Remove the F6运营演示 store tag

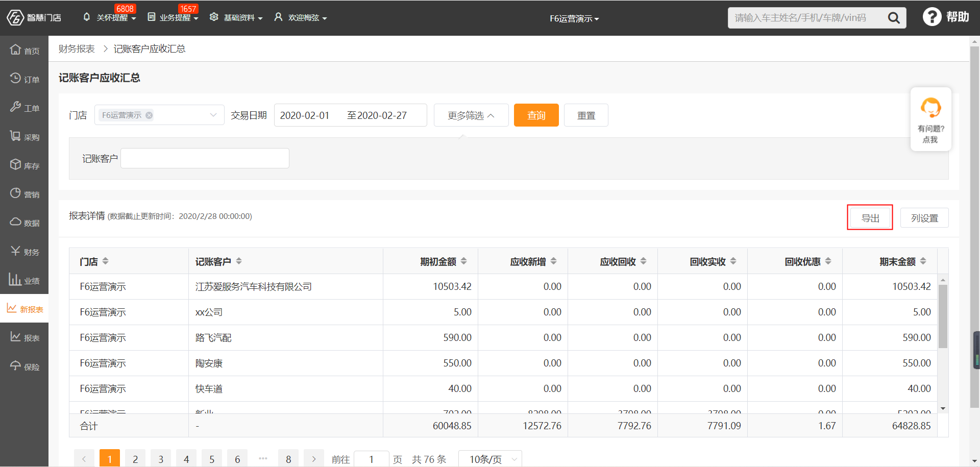coord(149,115)
